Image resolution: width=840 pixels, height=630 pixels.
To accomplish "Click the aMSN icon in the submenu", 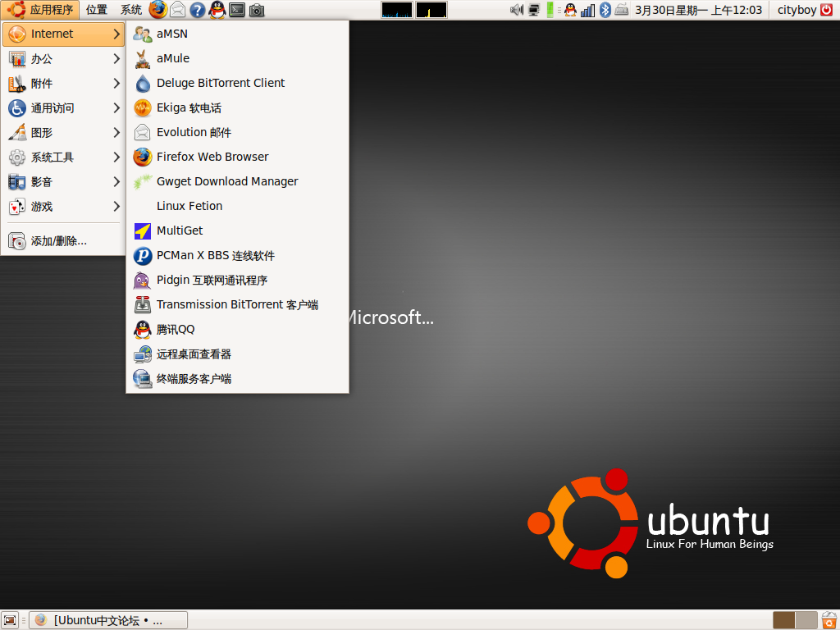I will point(143,34).
